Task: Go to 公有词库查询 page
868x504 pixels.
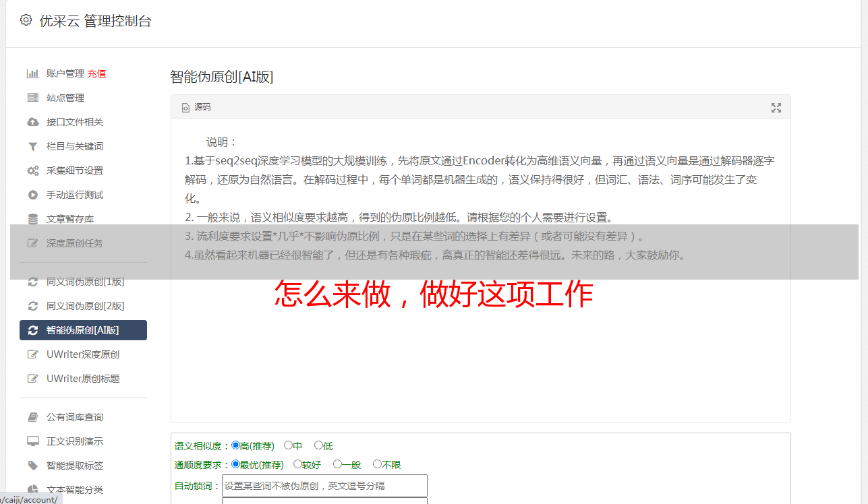Action: click(75, 417)
